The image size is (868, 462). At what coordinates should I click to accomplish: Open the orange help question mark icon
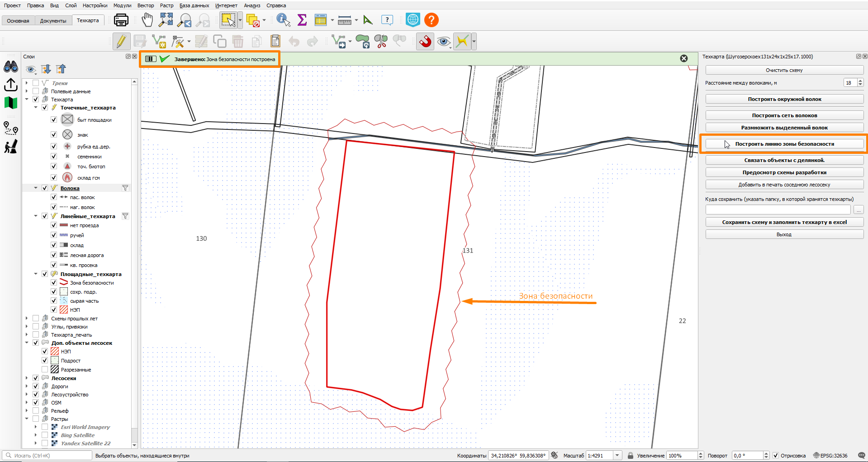tap(432, 20)
